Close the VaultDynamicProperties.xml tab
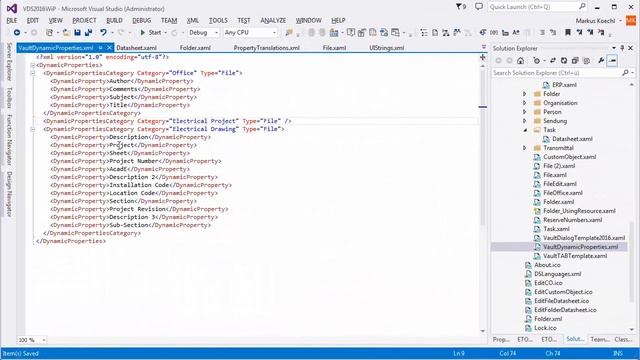Image resolution: width=640 pixels, height=360 pixels. (x=109, y=48)
